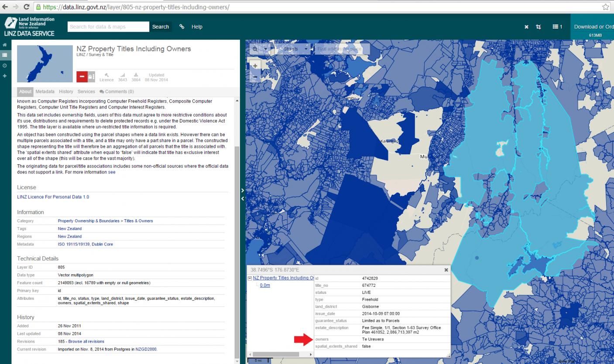Click the downloads count 3864 icon
This screenshot has height=364, width=614.
pyautogui.click(x=136, y=75)
